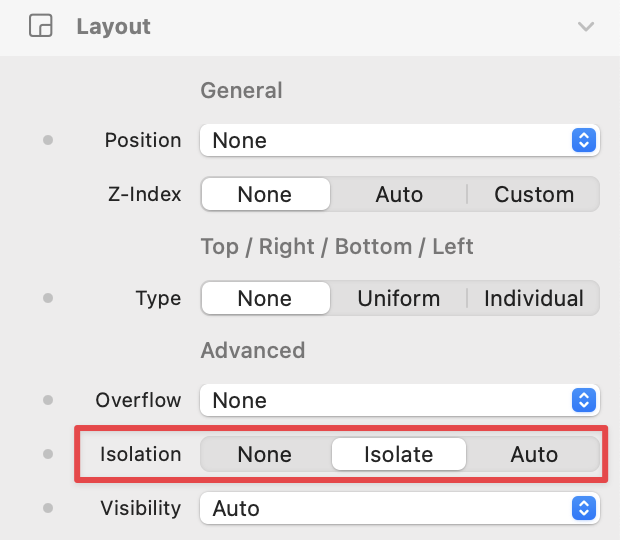Click the dot beside Position
The image size is (620, 540).
(47, 141)
